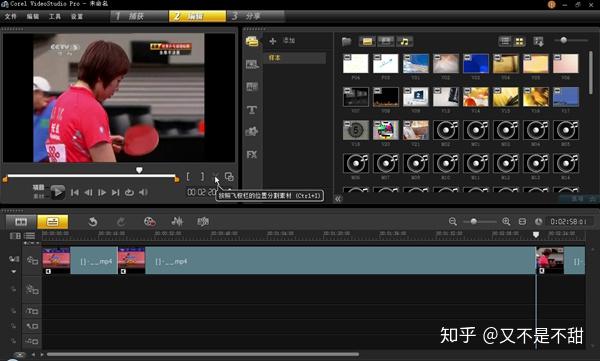Toggle video files visibility in library
Screen dimensions: 600x361
pyautogui.click(x=367, y=41)
